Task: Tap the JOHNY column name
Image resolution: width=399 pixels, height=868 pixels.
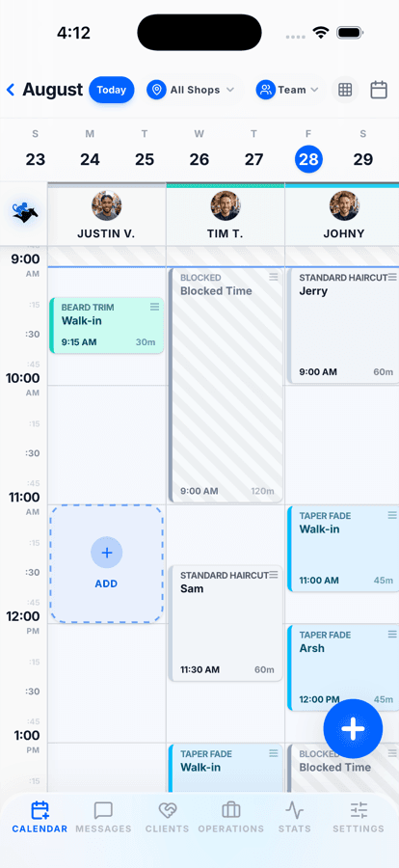Action: pyautogui.click(x=344, y=233)
